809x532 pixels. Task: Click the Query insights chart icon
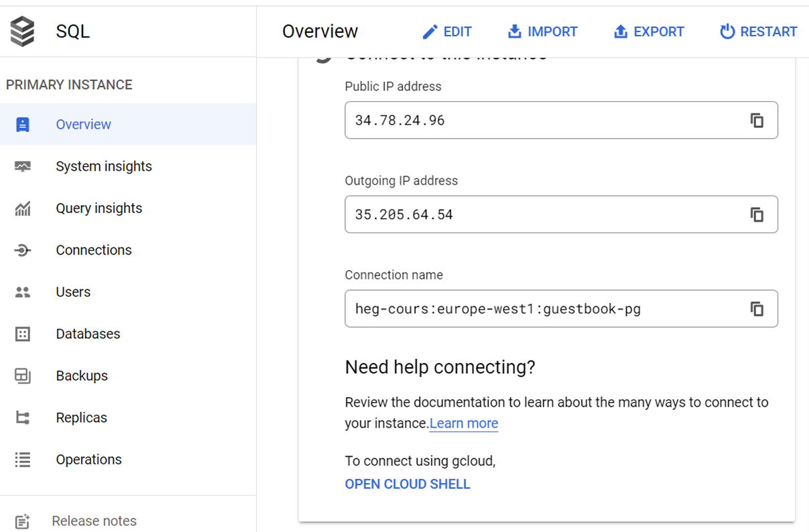tap(23, 208)
